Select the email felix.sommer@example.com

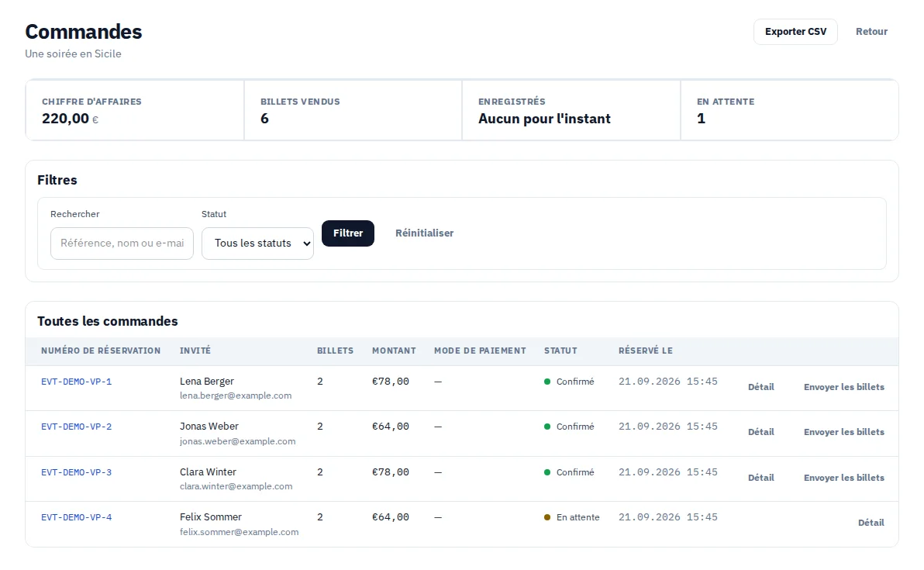pyautogui.click(x=240, y=532)
